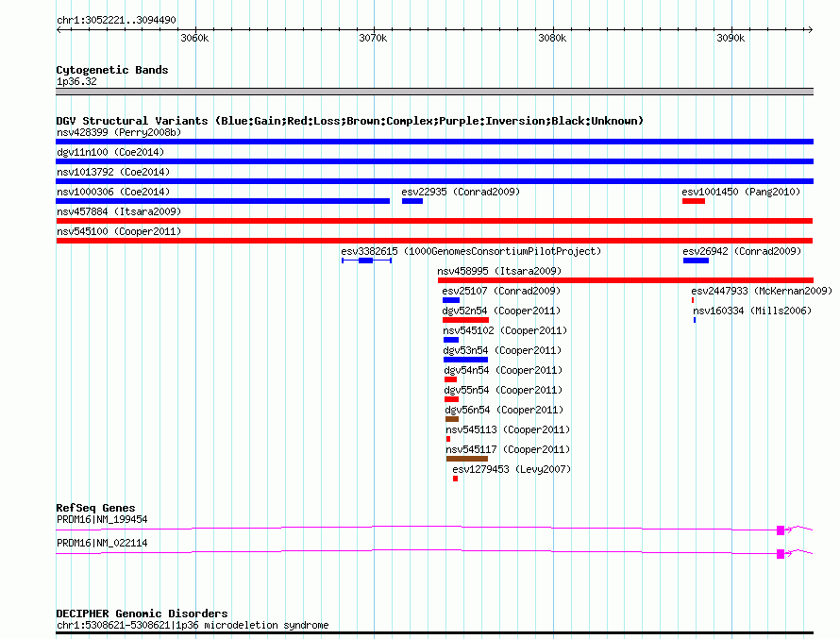Select the dgv11n100 (Coe2014) variant bar
The image size is (840, 639).
coord(434,161)
